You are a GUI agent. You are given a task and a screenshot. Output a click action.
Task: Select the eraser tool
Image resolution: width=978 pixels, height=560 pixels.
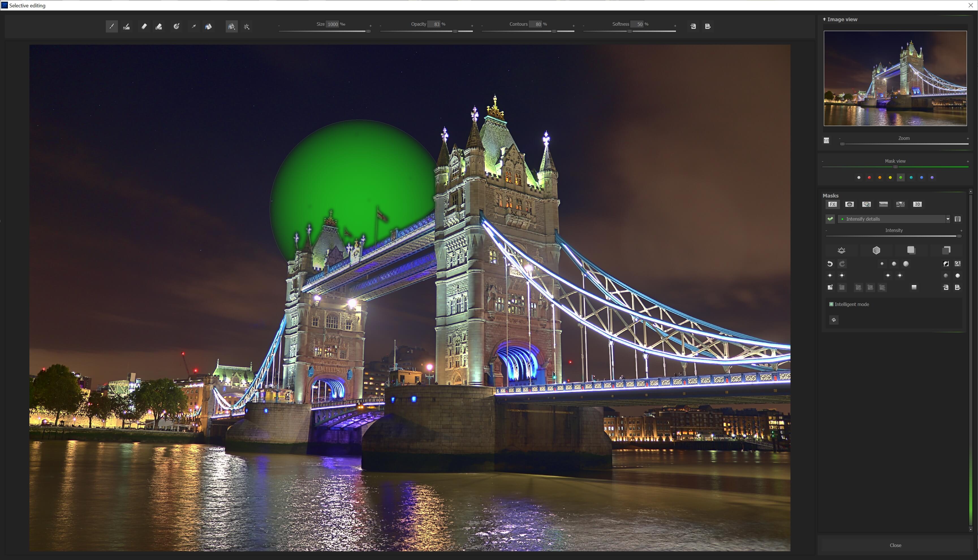tap(144, 27)
